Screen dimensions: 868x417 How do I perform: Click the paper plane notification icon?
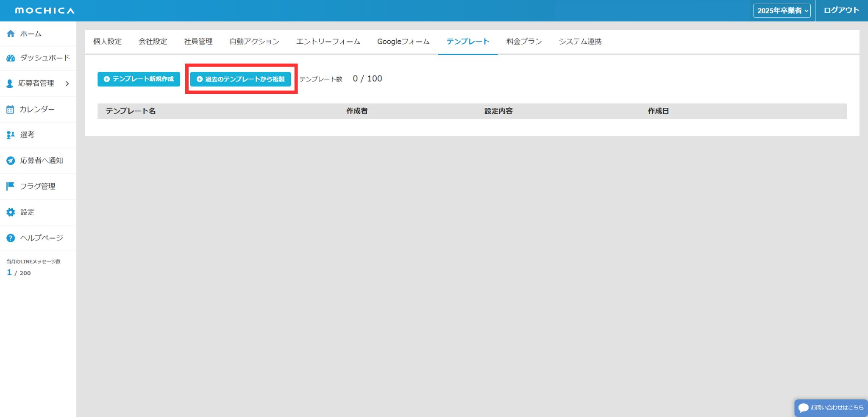pyautogui.click(x=11, y=161)
